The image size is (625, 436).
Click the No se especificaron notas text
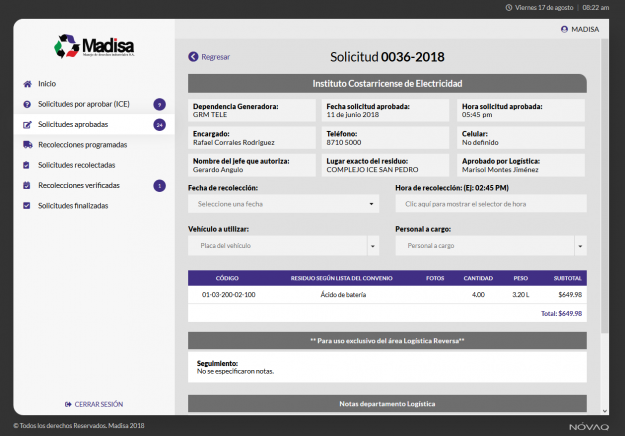coord(235,371)
